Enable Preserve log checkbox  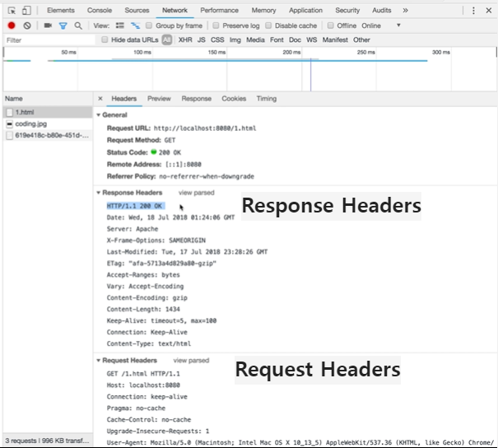216,26
